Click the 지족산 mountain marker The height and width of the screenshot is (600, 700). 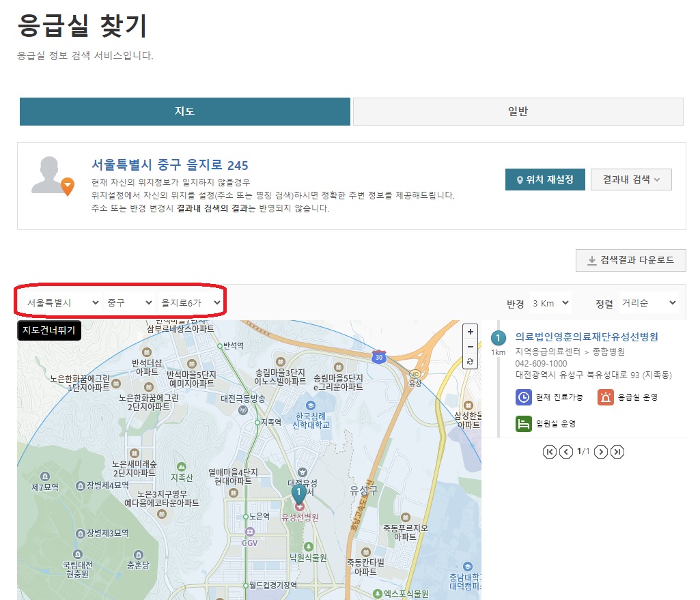click(x=181, y=467)
